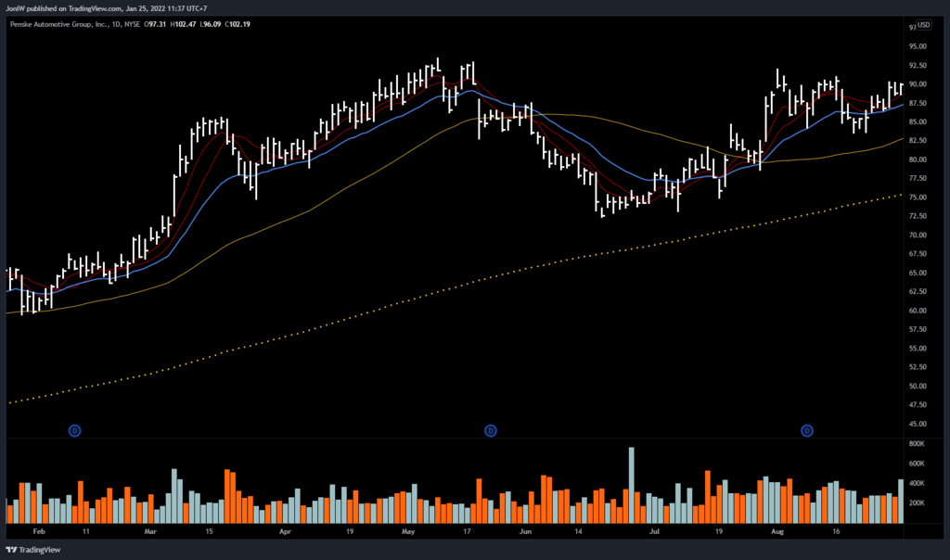Click the 'Feb' label on the time axis

pos(37,534)
